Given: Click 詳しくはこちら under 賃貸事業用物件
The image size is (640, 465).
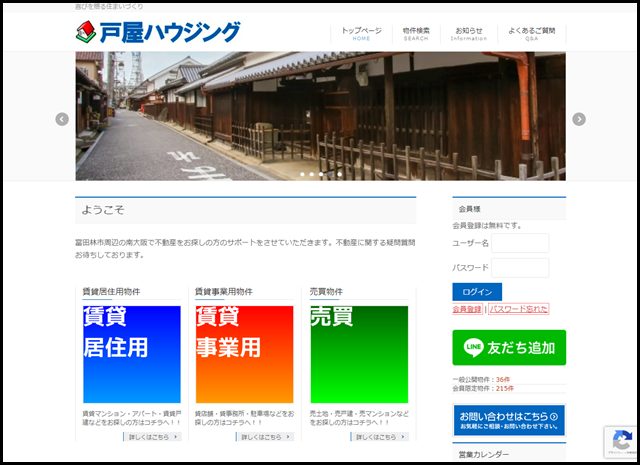Looking at the screenshot, I should 265,437.
